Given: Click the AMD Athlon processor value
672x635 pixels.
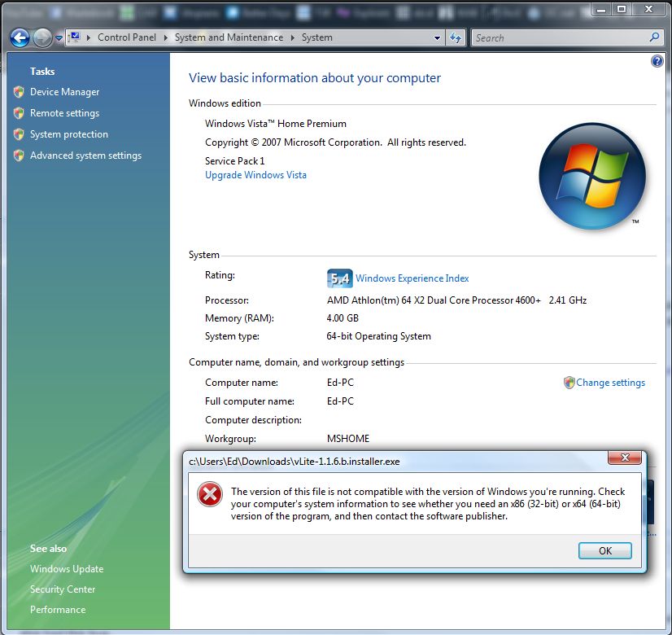Looking at the screenshot, I should pos(456,300).
